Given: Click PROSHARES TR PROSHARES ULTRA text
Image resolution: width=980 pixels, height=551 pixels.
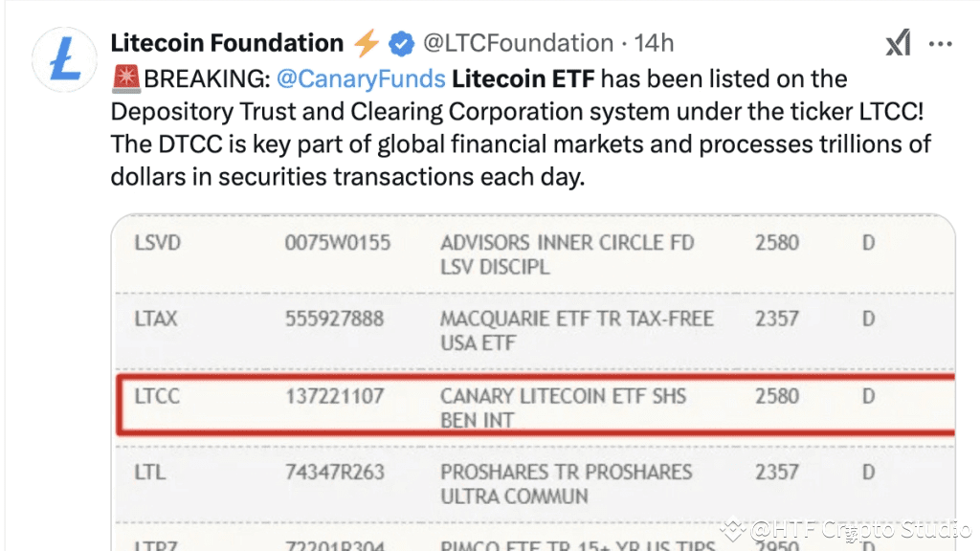Looking at the screenshot, I should pos(566,472).
